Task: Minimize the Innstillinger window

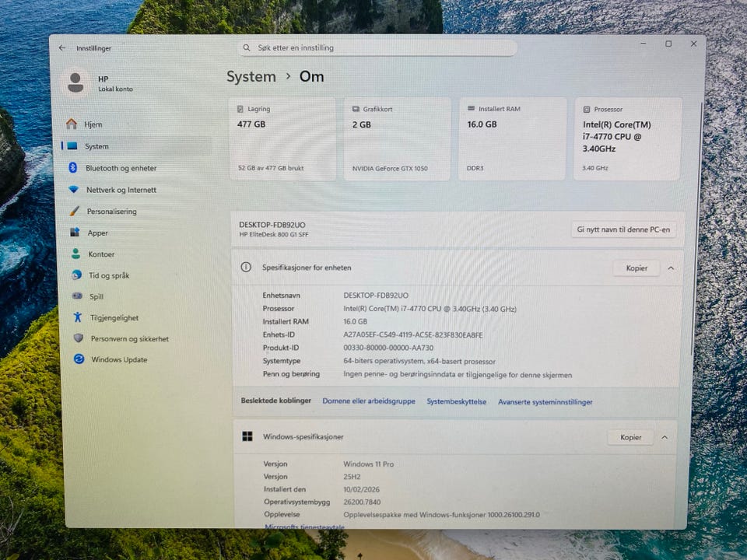Action: point(644,44)
